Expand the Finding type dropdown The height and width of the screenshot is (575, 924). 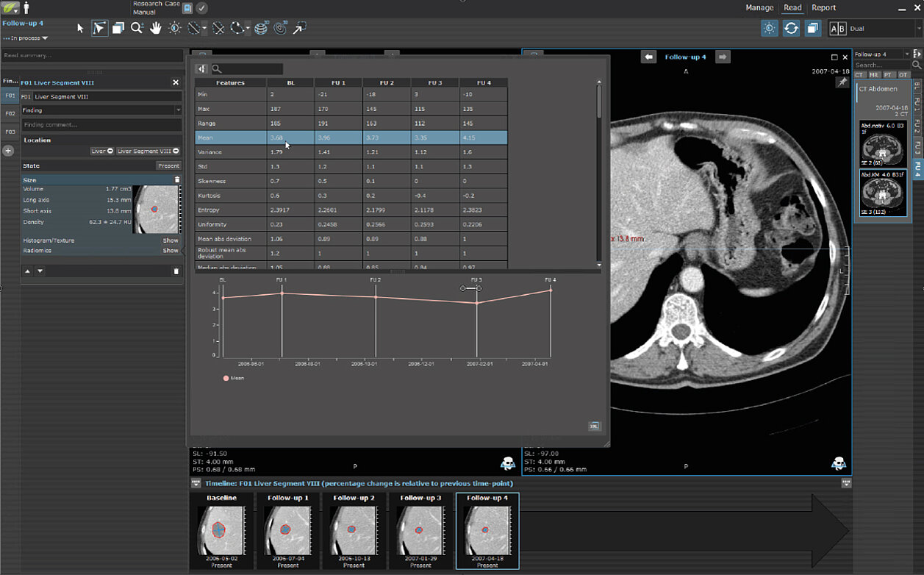tap(178, 110)
